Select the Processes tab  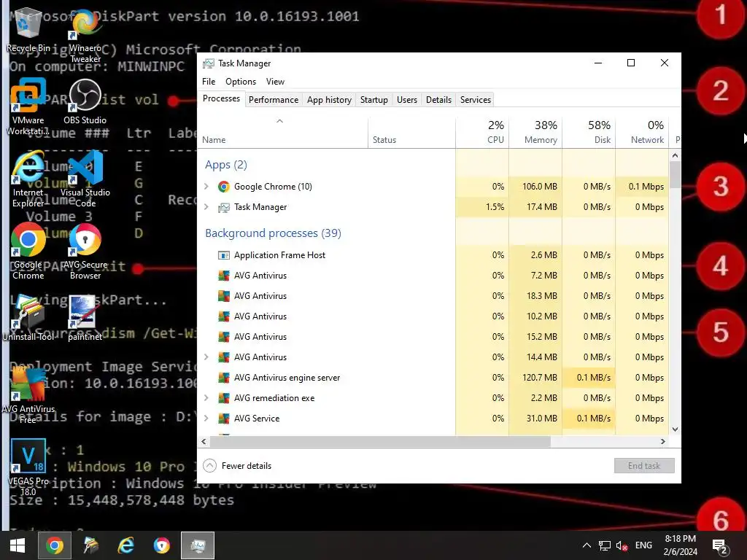(222, 98)
